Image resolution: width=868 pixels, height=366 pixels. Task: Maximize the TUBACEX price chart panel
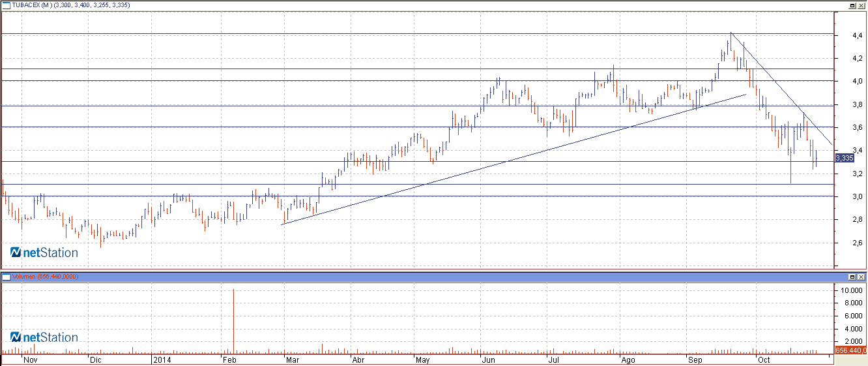852,5
